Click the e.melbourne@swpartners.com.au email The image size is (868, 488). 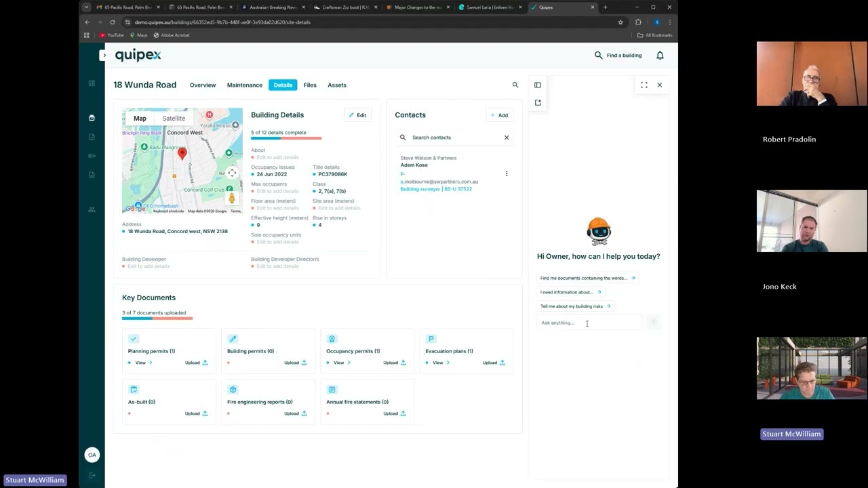(439, 182)
